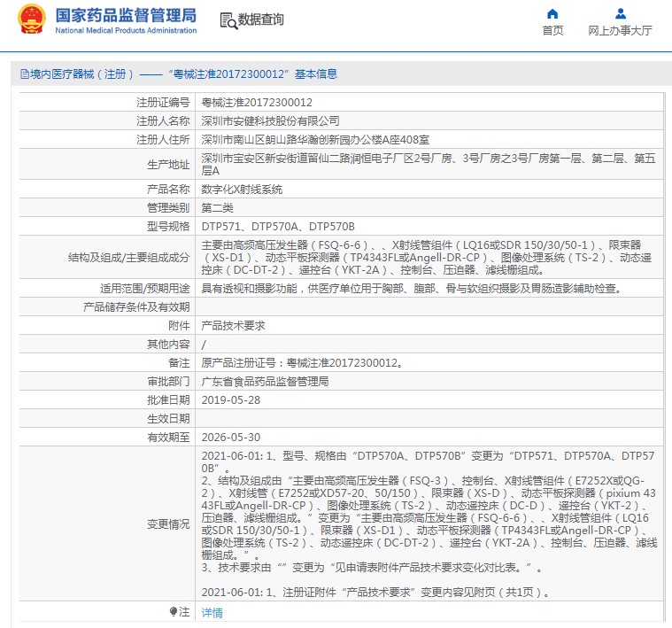Screen dimensions: 672x628
Task: Click the 首页 home icon
Action: pos(552,13)
